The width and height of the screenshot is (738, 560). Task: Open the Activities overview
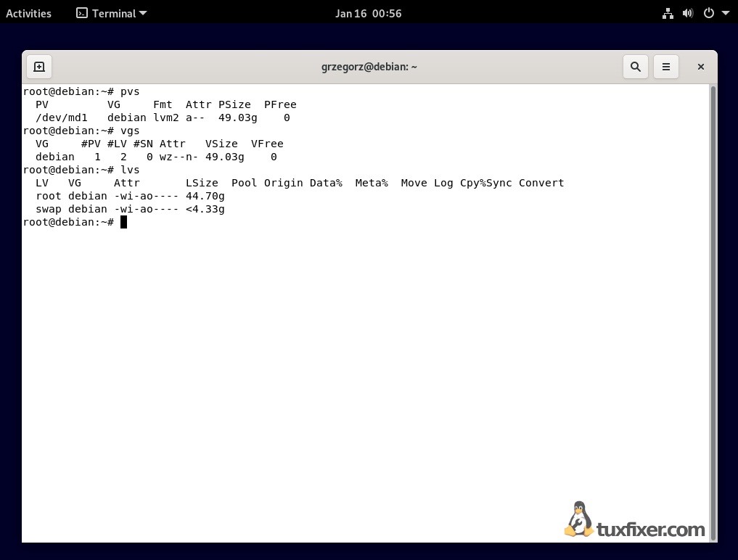click(x=29, y=13)
